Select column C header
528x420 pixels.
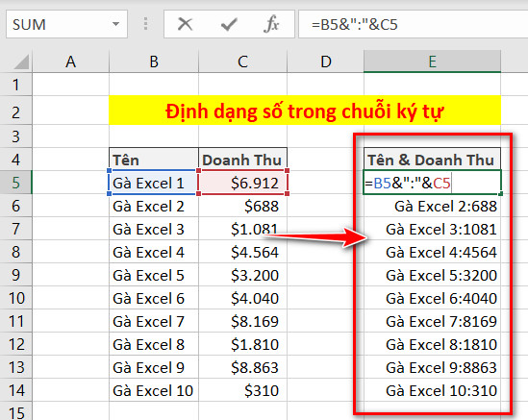tap(242, 62)
